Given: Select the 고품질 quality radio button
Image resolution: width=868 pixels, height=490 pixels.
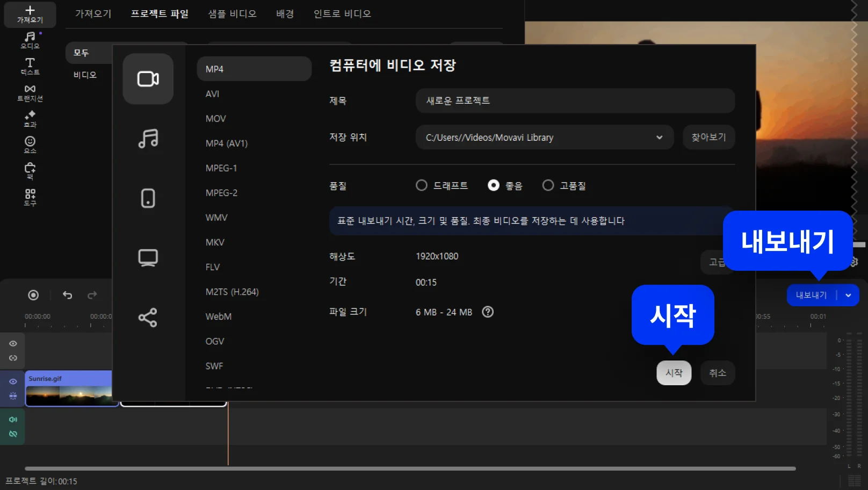Looking at the screenshot, I should coord(548,185).
